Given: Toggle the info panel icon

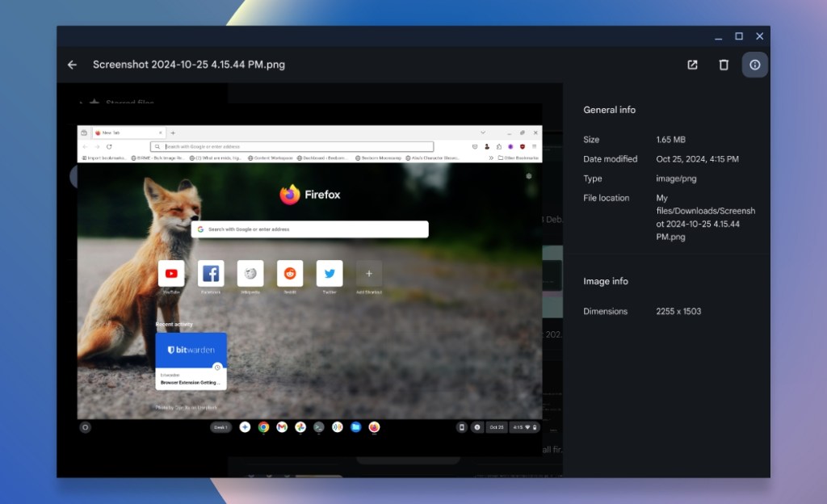Looking at the screenshot, I should pyautogui.click(x=755, y=65).
